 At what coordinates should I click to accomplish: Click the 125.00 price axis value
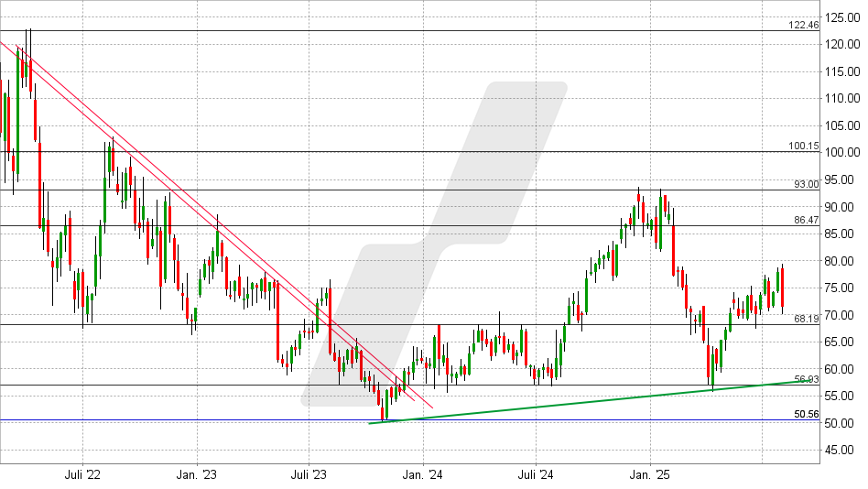point(842,17)
